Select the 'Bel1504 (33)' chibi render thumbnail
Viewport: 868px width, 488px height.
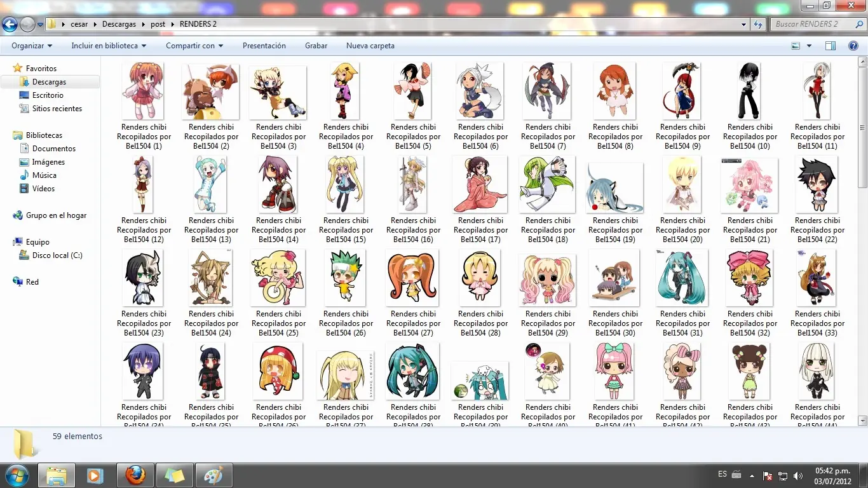tap(817, 278)
